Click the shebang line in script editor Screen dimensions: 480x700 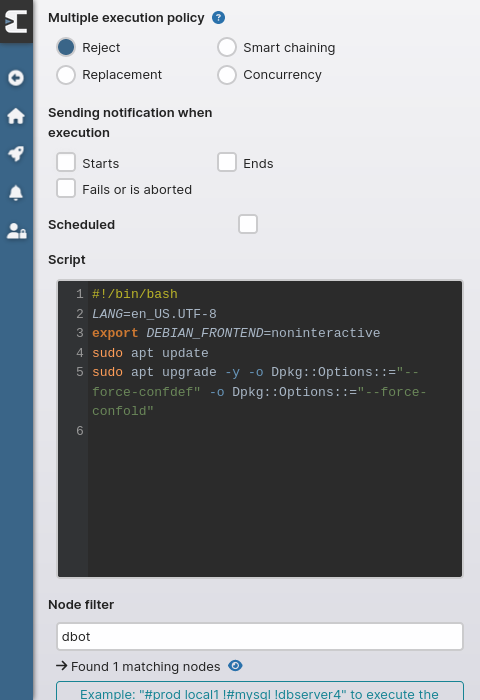[x=135, y=294]
